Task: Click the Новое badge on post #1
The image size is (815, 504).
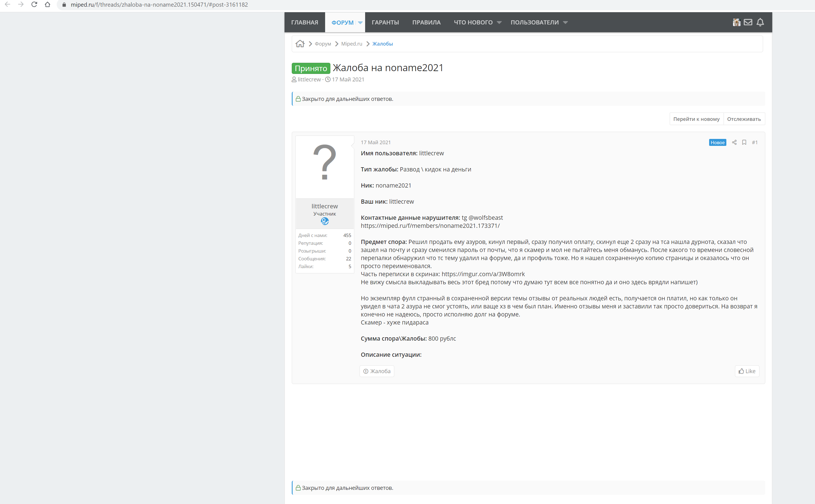Action: click(717, 142)
